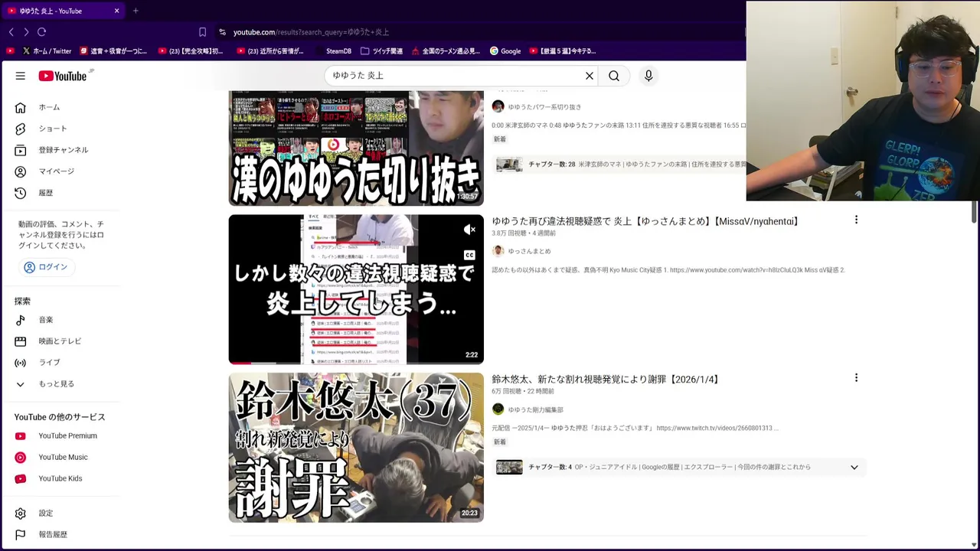Image resolution: width=980 pixels, height=551 pixels.
Task: Bookmark this page with the bookmark icon
Action: coord(202,32)
